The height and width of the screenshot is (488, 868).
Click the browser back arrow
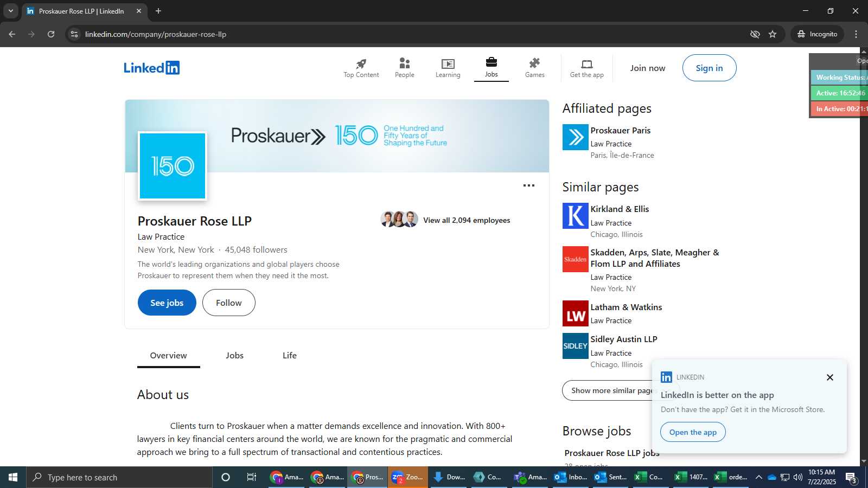click(12, 34)
